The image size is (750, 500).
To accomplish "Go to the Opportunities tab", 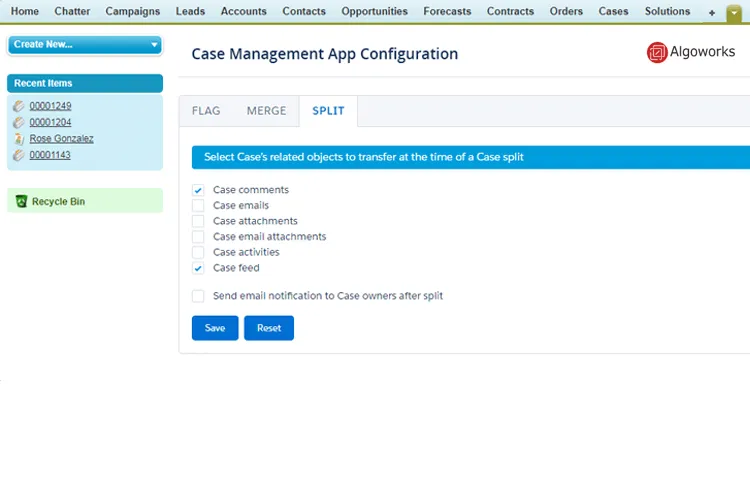I will click(x=374, y=12).
